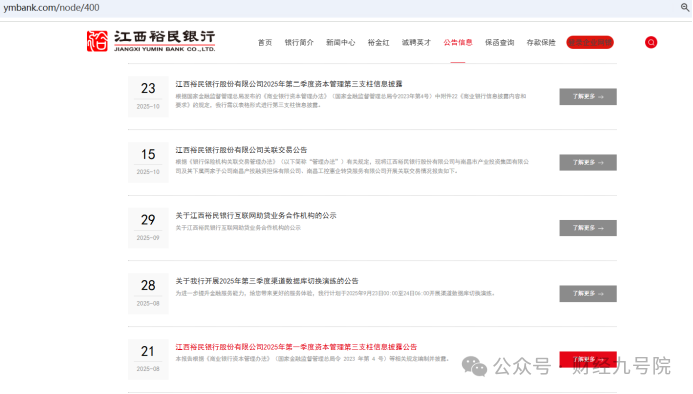Click 了解更多 for 互联网助贷业务合作机构公示

click(588, 228)
